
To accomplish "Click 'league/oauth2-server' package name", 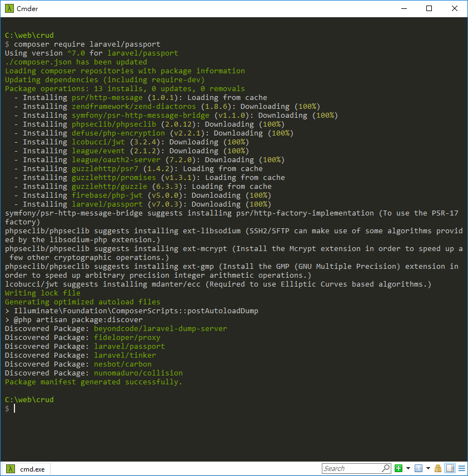I will pos(116,160).
